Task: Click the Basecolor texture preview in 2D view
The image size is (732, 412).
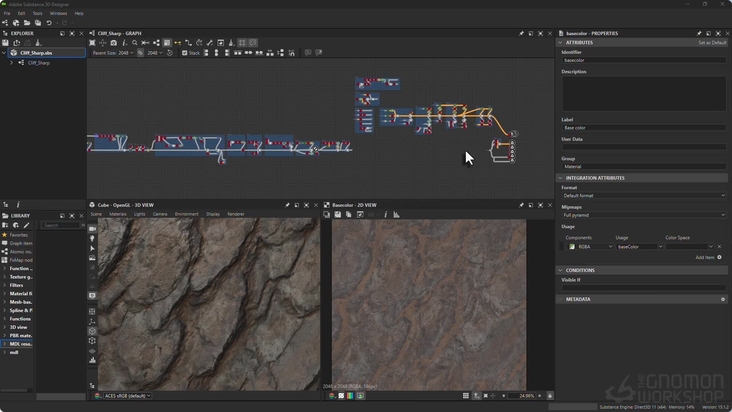Action: click(429, 305)
